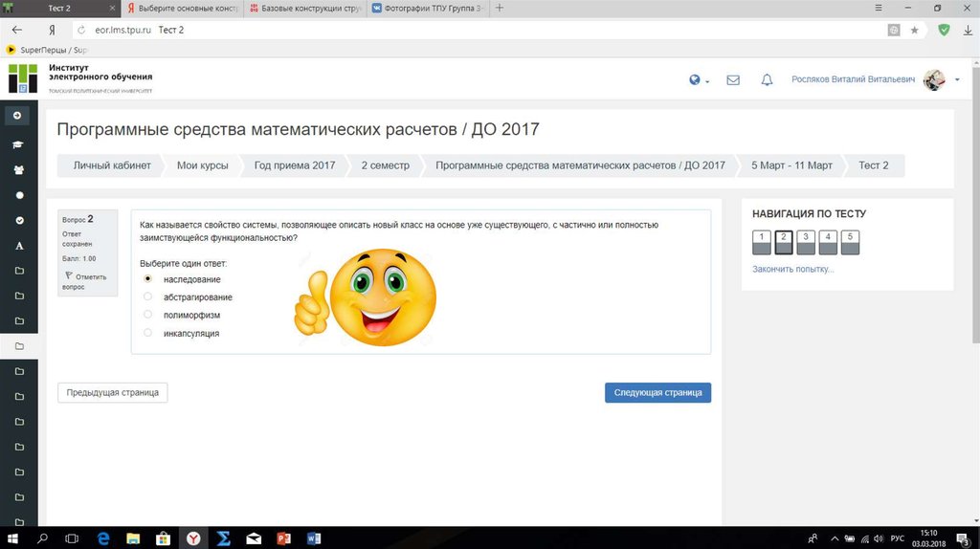Expand the language globe dropdown
The width and height of the screenshot is (980, 549).
click(x=700, y=80)
